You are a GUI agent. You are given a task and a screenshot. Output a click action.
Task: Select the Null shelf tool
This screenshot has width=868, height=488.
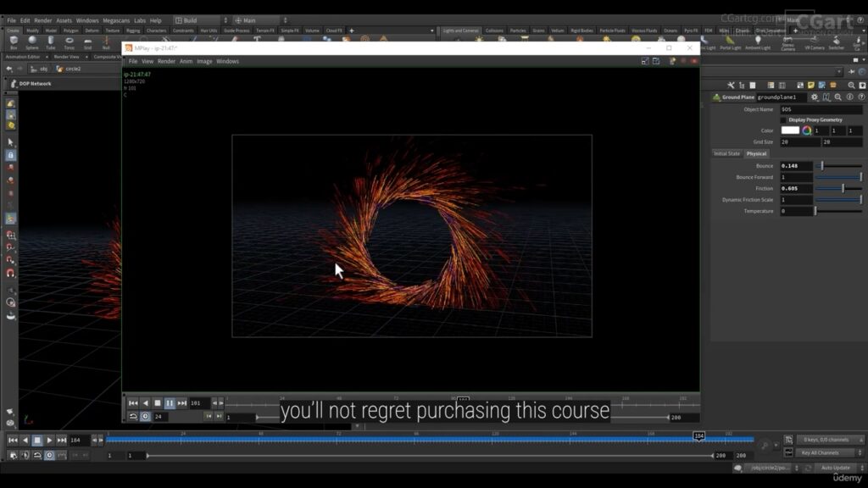106,42
